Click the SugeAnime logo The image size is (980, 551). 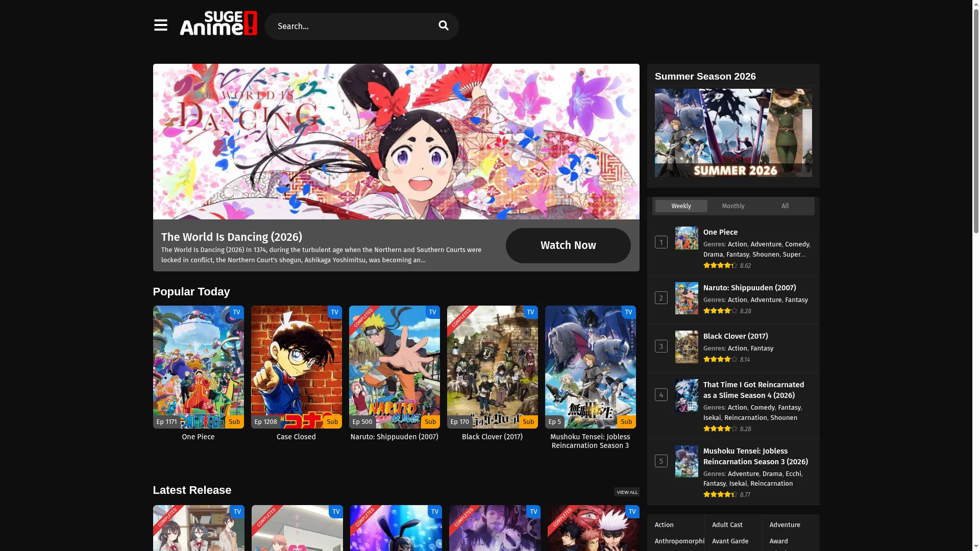pos(218,23)
